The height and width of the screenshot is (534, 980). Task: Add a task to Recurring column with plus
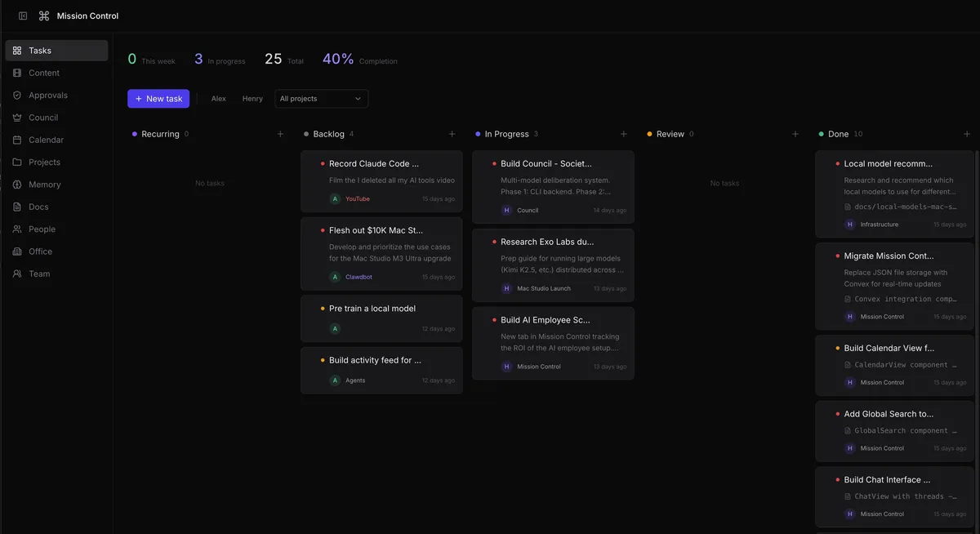pos(280,134)
